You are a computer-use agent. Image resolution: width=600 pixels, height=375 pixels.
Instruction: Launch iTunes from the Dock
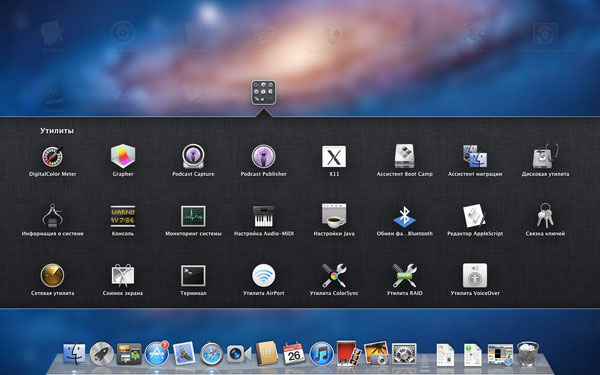point(321,354)
